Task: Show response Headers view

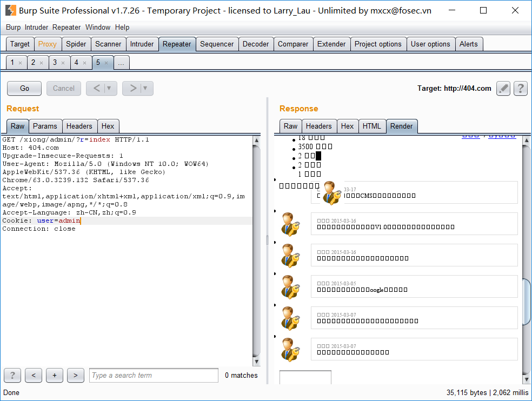Action: 319,126
